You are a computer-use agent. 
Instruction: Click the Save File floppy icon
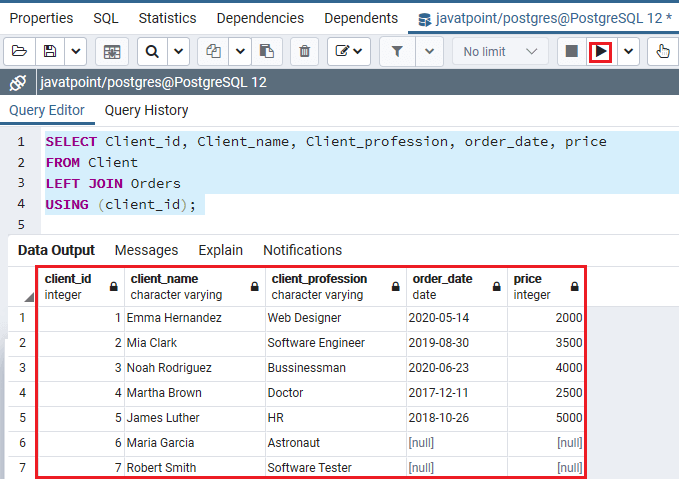50,52
